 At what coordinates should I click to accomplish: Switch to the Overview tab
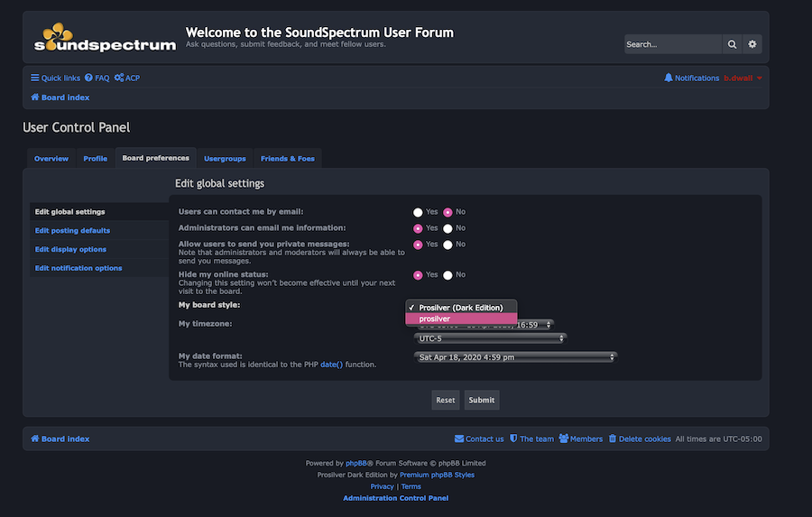click(x=51, y=159)
